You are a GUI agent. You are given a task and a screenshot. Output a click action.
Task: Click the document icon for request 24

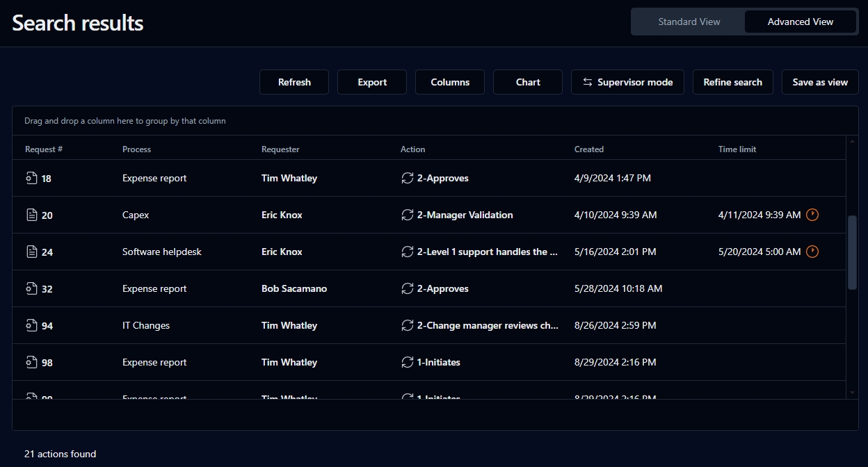click(31, 252)
